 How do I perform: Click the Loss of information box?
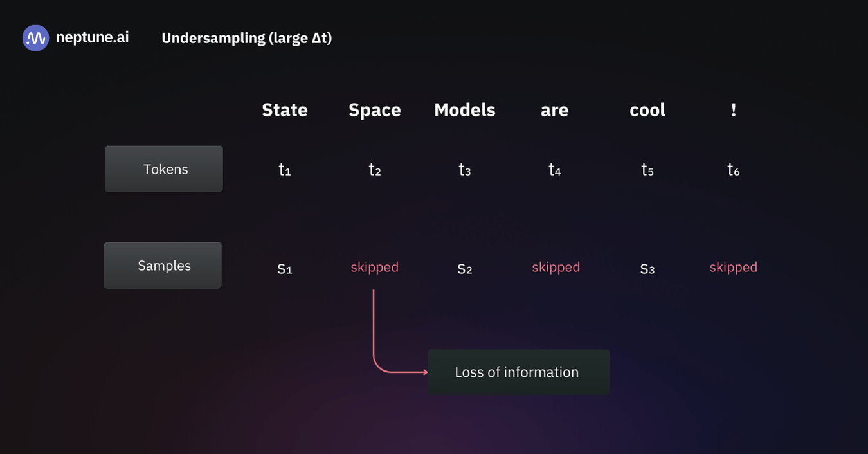pyautogui.click(x=518, y=372)
